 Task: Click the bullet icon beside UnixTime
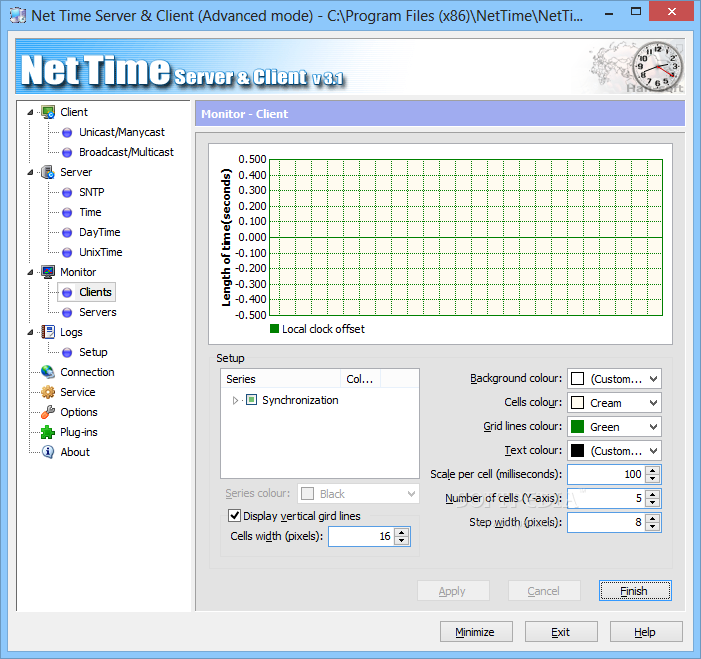coord(67,252)
